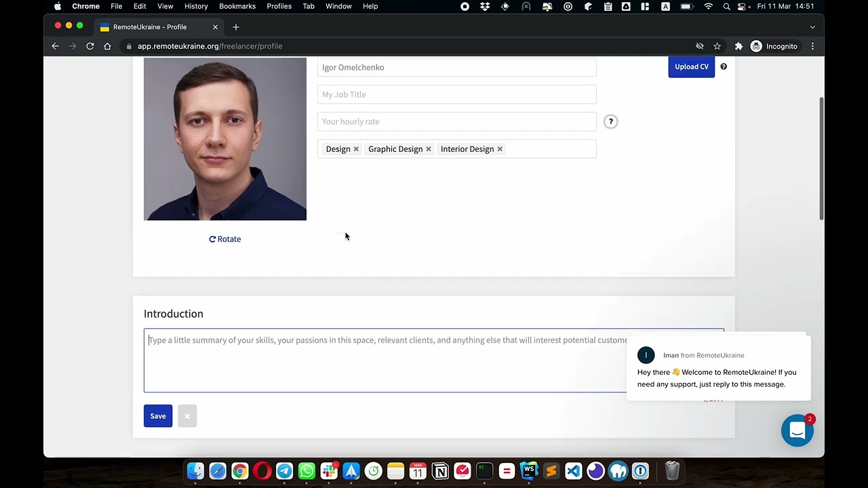Click the Rotate link under the photo
Image resolution: width=868 pixels, height=488 pixels.
pyautogui.click(x=225, y=239)
